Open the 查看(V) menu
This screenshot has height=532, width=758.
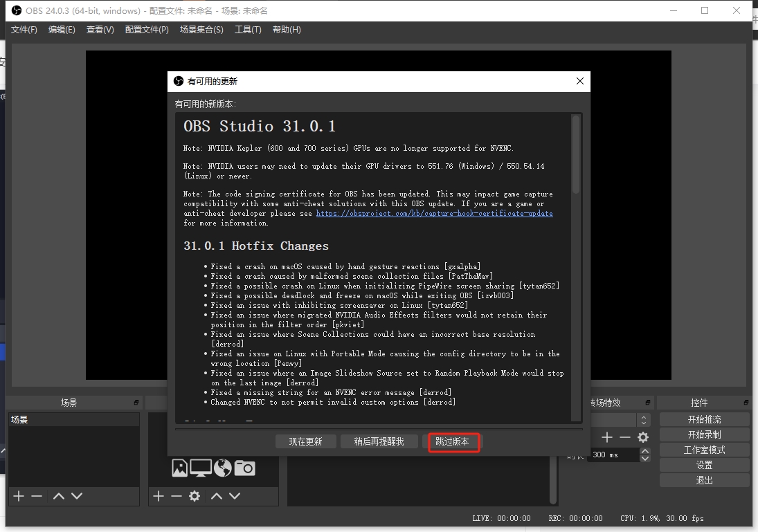[x=100, y=30]
